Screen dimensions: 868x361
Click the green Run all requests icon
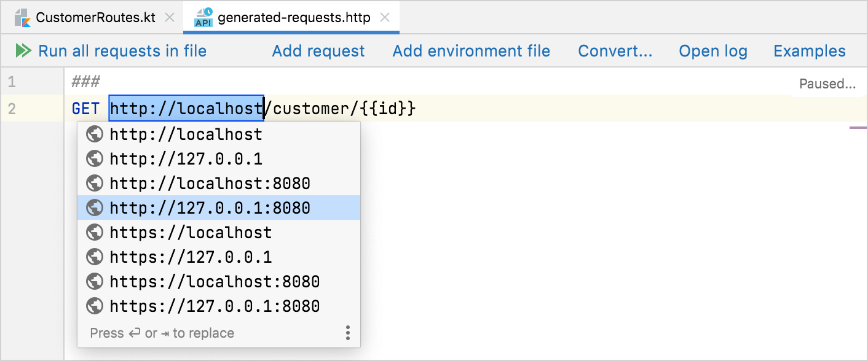(x=24, y=51)
